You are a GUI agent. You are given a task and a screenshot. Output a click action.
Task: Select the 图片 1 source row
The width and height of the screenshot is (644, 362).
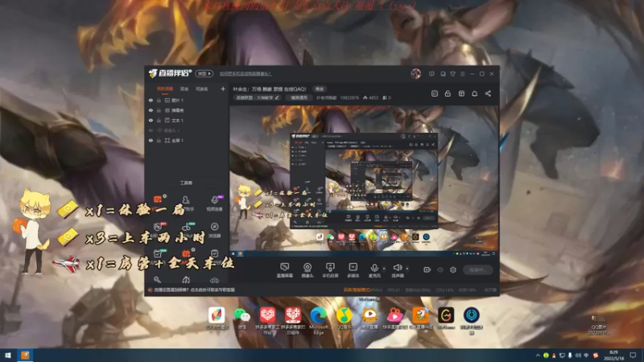tap(187, 100)
